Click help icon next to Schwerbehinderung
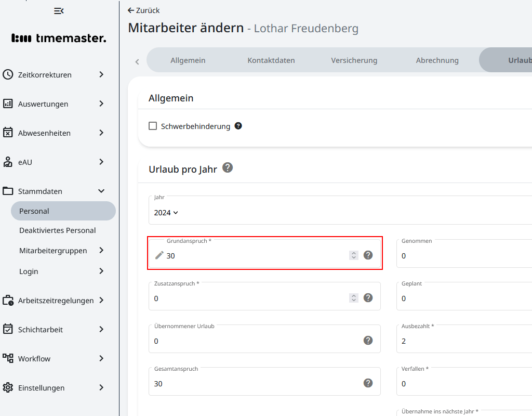Image resolution: width=532 pixels, height=416 pixels. click(238, 126)
